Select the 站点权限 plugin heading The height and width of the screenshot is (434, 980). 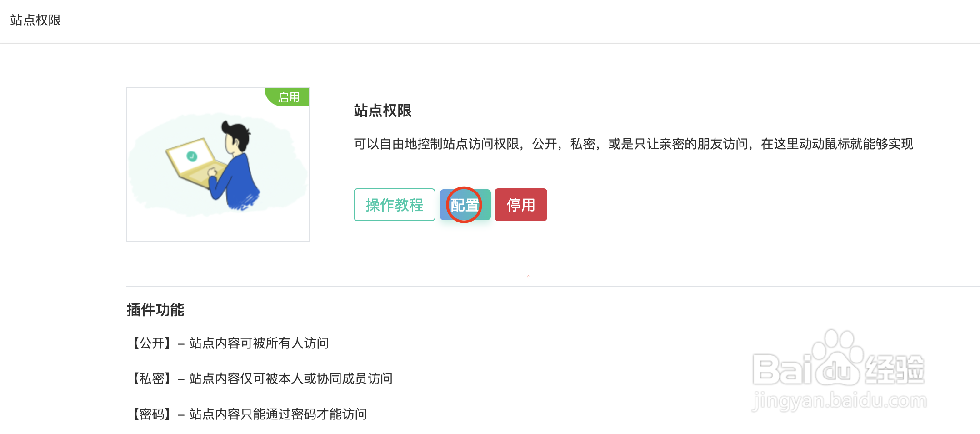pyautogui.click(x=383, y=111)
